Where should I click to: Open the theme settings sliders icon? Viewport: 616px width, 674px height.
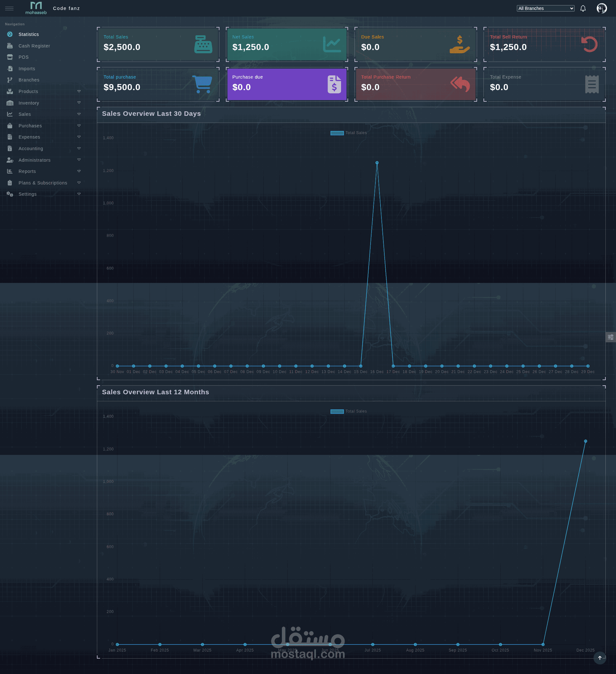pyautogui.click(x=611, y=337)
